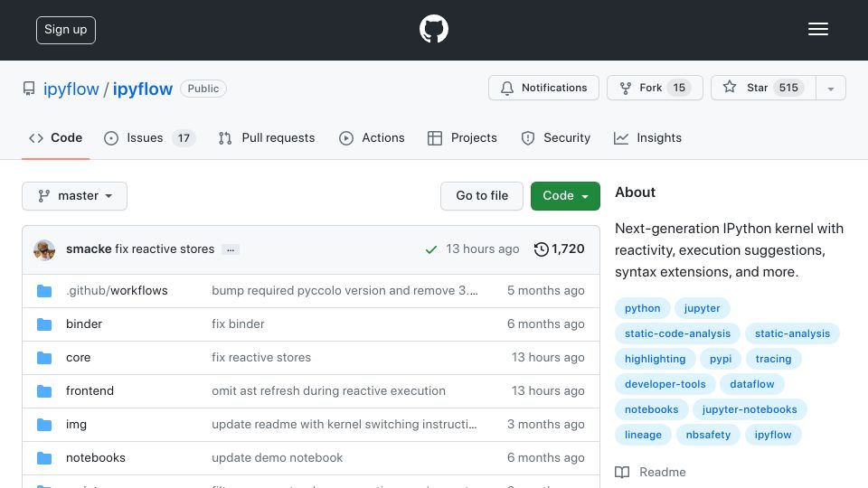868x488 pixels.
Task: Click the Go to file button
Action: pyautogui.click(x=482, y=196)
